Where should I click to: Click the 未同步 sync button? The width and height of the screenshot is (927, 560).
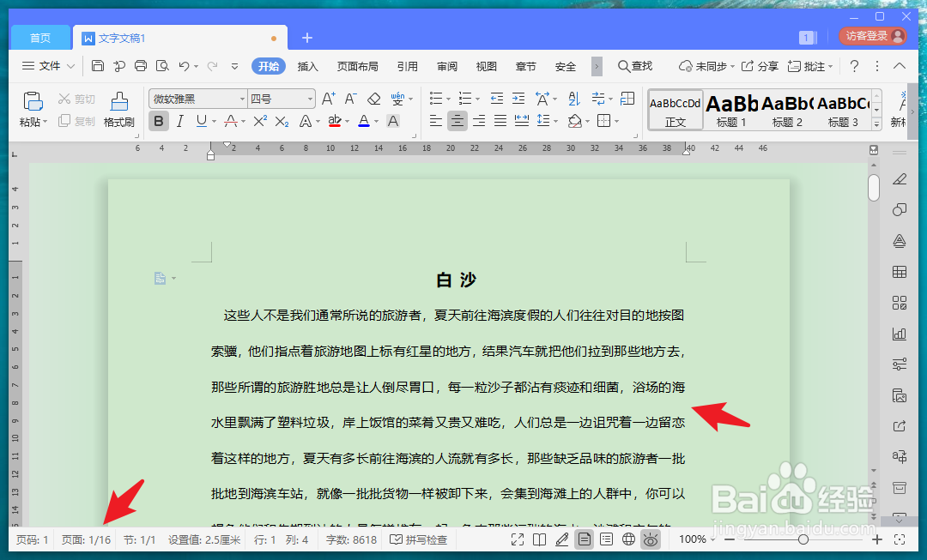[706, 66]
